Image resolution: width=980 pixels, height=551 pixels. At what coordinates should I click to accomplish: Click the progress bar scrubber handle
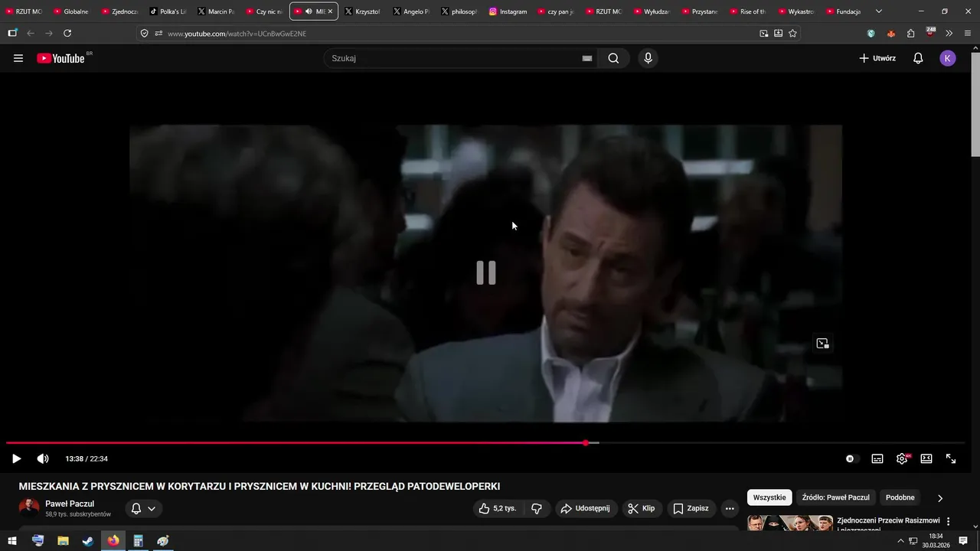(x=586, y=443)
